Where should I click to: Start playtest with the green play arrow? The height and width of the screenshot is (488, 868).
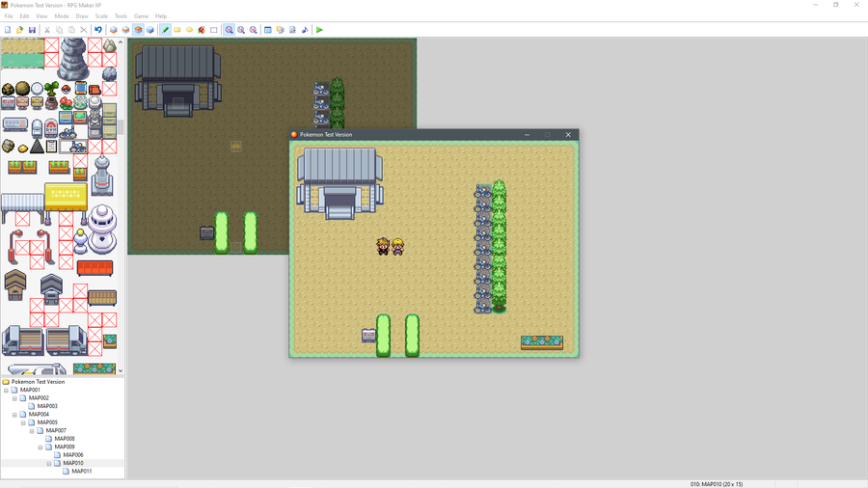(319, 30)
